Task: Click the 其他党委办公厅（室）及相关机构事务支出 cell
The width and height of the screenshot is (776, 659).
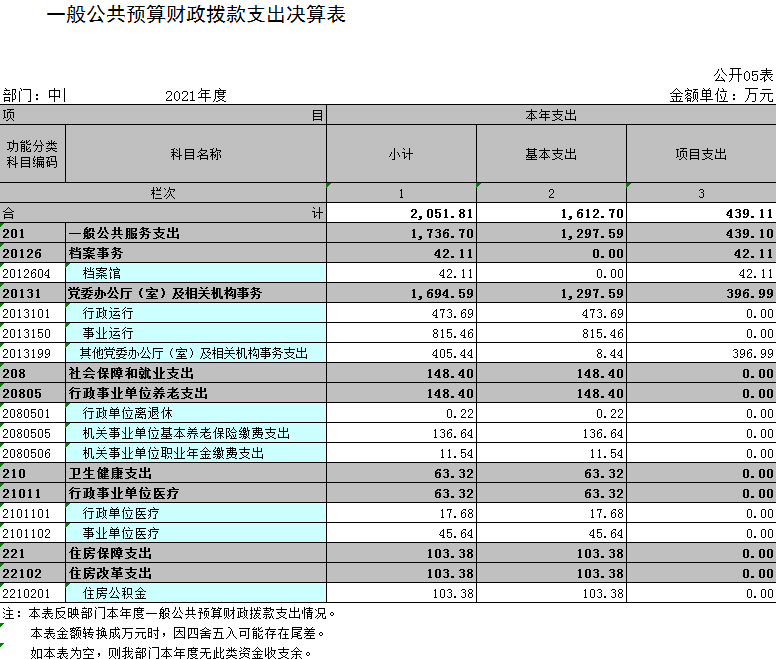Action: pyautogui.click(x=195, y=353)
